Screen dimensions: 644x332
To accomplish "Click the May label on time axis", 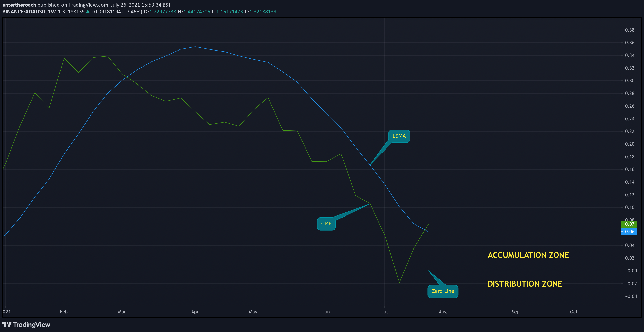I will click(x=253, y=312).
